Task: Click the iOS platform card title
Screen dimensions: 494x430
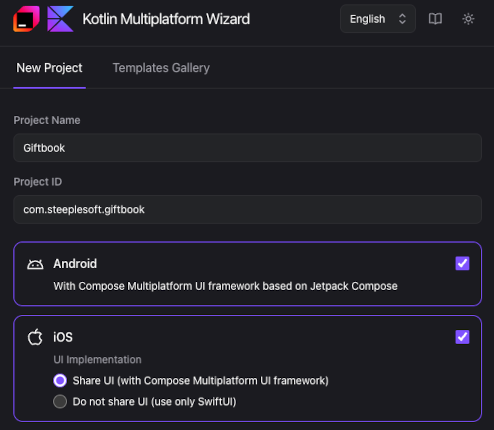Action: [63, 337]
